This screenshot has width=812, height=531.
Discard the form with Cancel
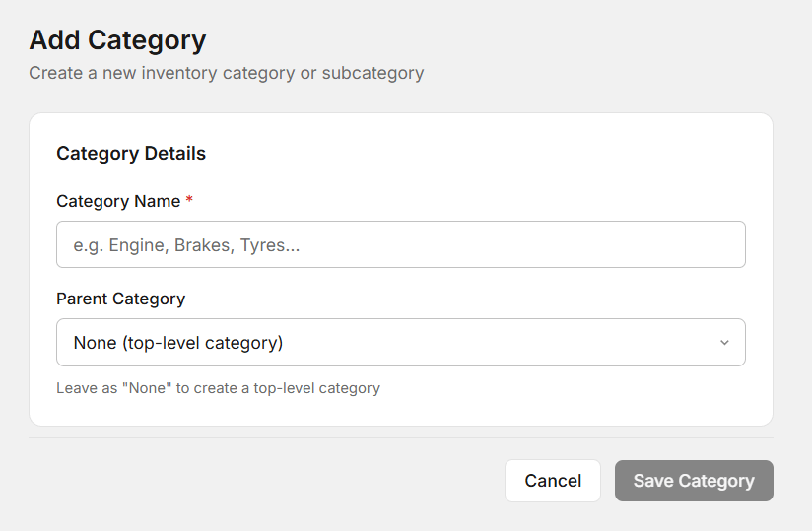click(x=553, y=481)
